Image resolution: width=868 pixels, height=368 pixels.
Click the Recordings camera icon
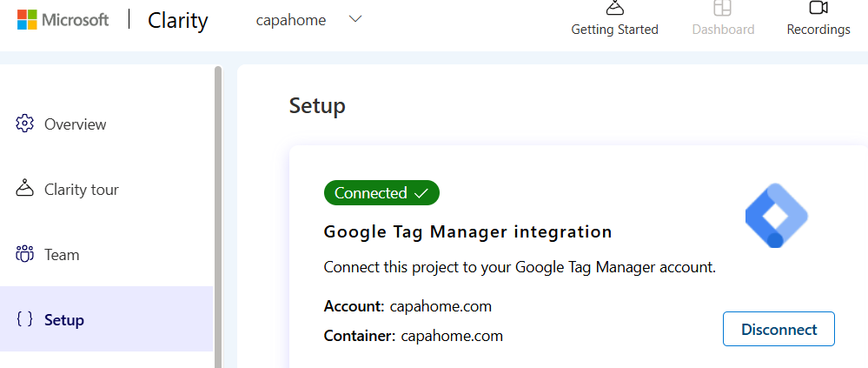(x=818, y=7)
